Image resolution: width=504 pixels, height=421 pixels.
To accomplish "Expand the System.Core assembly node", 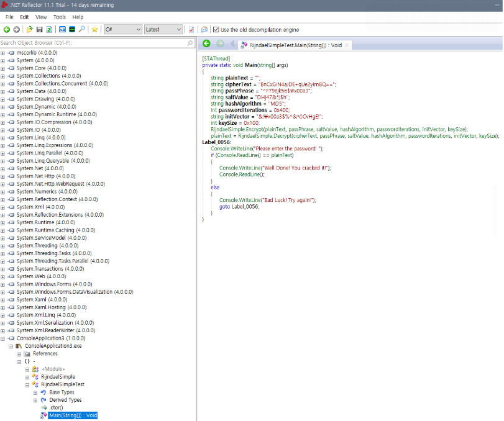I will coord(2,68).
